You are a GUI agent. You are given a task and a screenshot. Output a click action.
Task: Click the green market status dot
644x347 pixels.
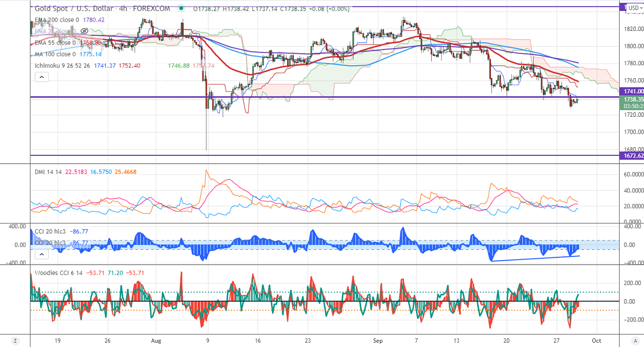coord(180,9)
